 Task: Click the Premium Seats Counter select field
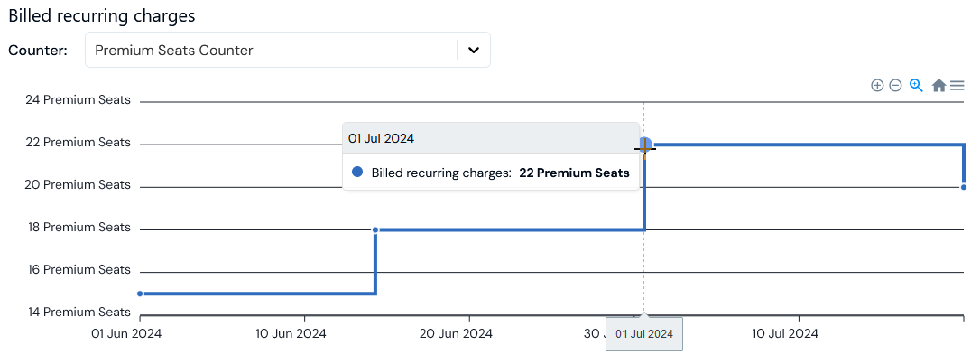271,51
